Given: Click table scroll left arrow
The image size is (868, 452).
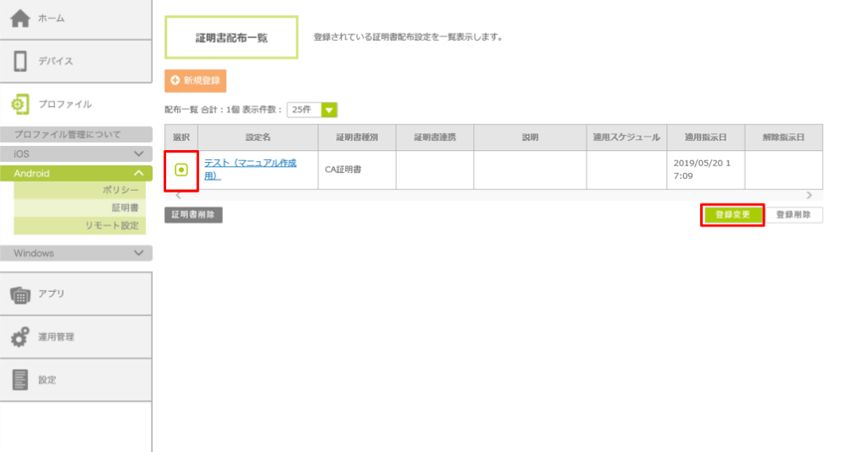Looking at the screenshot, I should point(178,196).
